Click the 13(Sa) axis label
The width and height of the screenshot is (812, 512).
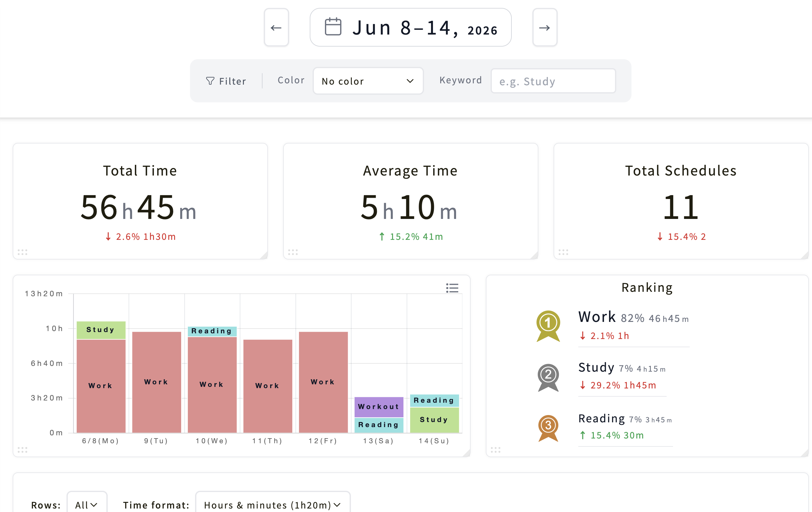pyautogui.click(x=378, y=441)
